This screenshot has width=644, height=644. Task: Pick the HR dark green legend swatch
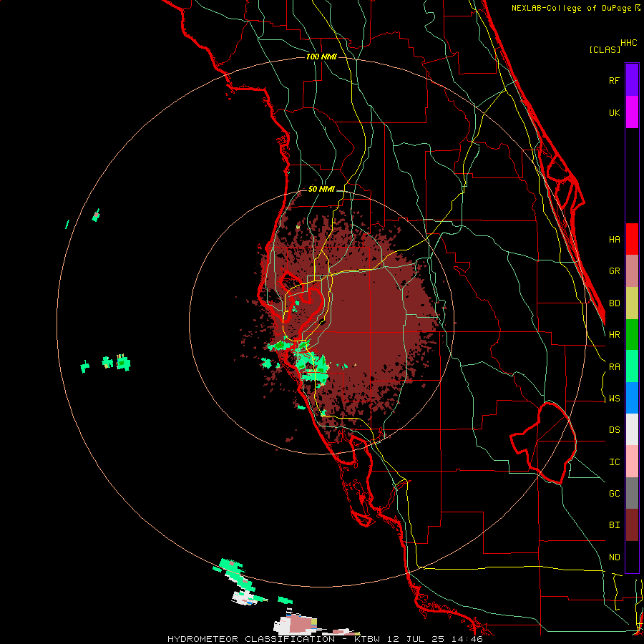pos(632,335)
